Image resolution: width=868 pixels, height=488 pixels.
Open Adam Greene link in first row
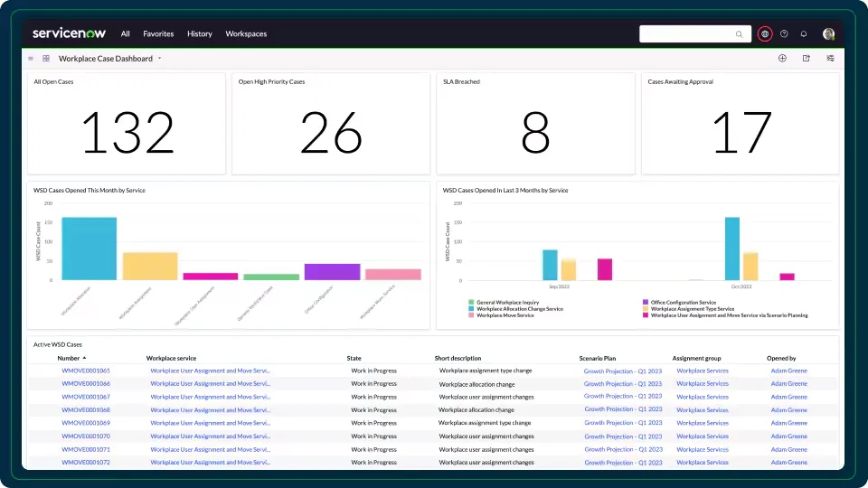coord(788,371)
